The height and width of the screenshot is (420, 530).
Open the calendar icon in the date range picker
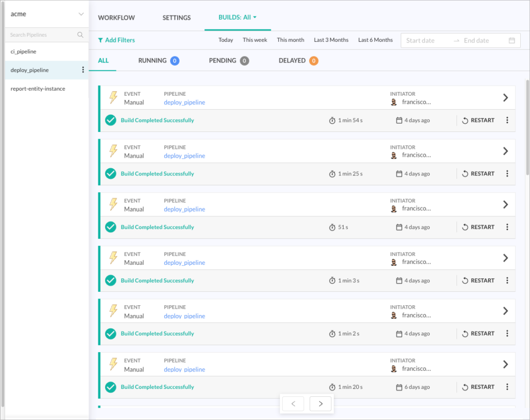pos(511,40)
